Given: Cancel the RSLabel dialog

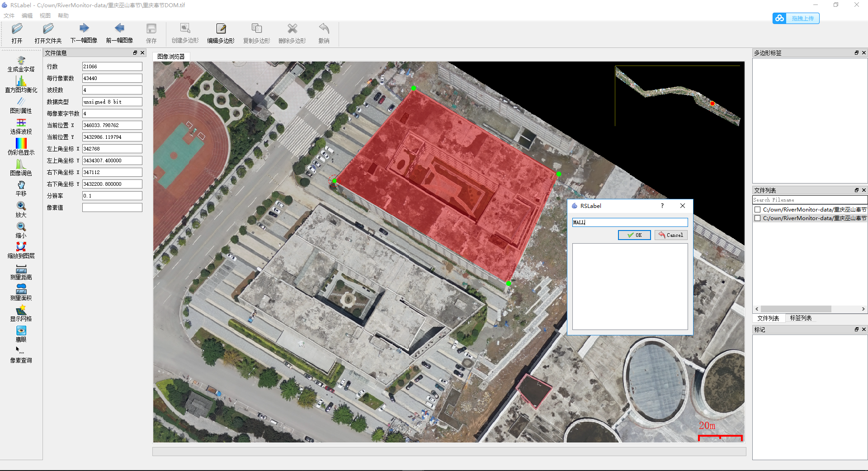Looking at the screenshot, I should click(x=671, y=235).
